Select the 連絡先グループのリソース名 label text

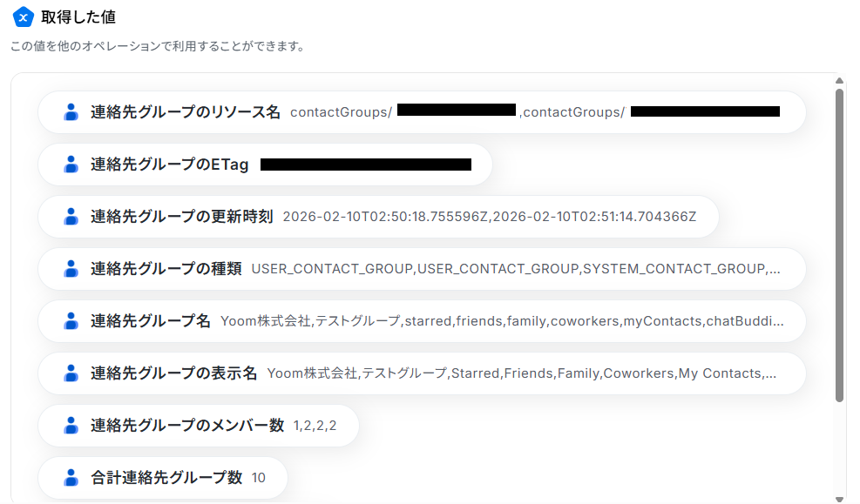point(186,112)
